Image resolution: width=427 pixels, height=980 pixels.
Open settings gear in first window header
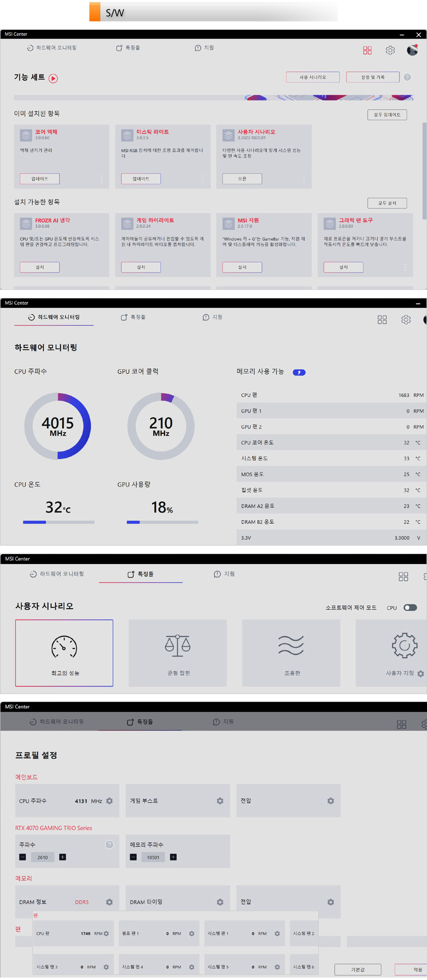(390, 50)
